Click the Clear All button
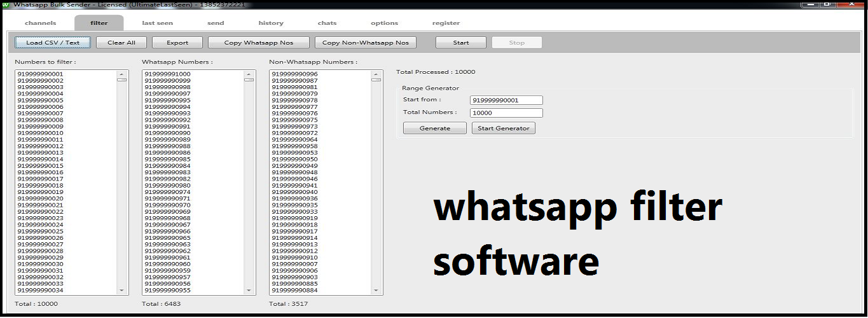Image resolution: width=868 pixels, height=318 pixels. pyautogui.click(x=121, y=43)
